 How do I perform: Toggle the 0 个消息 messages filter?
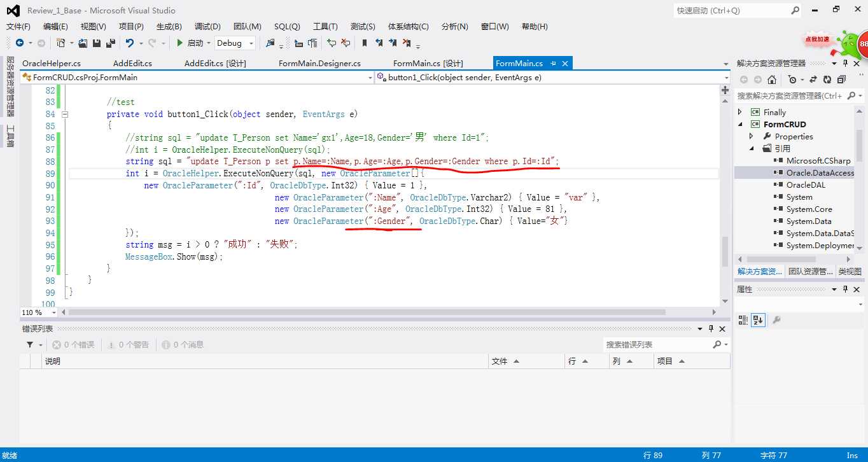tap(183, 344)
